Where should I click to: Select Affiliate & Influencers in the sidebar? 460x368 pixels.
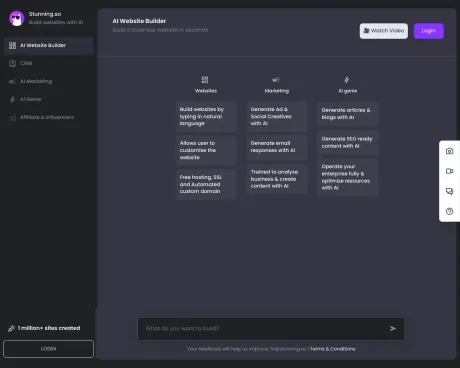[x=49, y=117]
